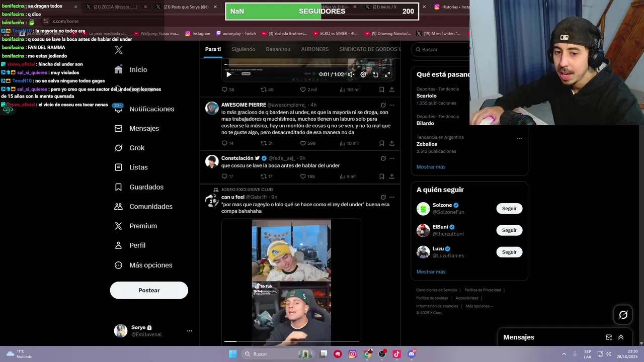
Task: Go to Inicio in sidebar
Action: (131, 70)
